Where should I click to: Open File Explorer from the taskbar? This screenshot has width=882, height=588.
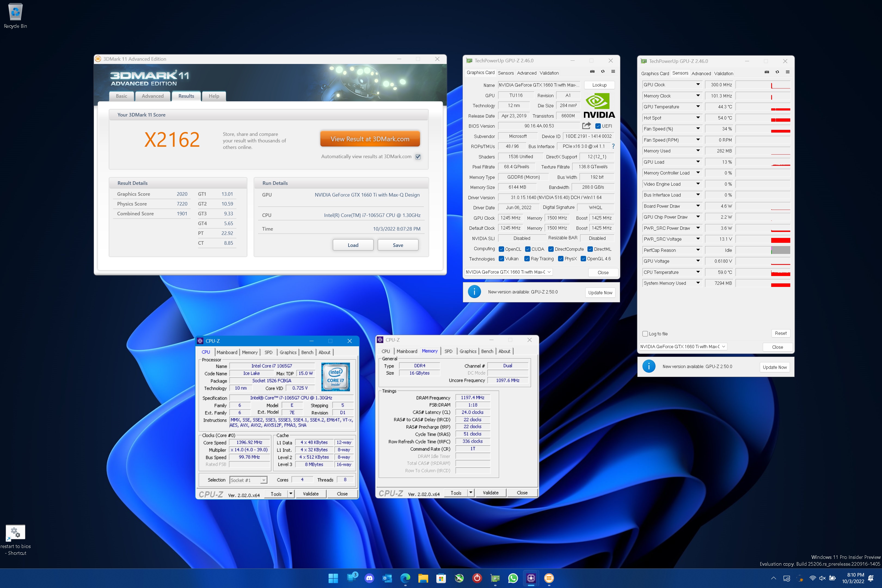423,578
